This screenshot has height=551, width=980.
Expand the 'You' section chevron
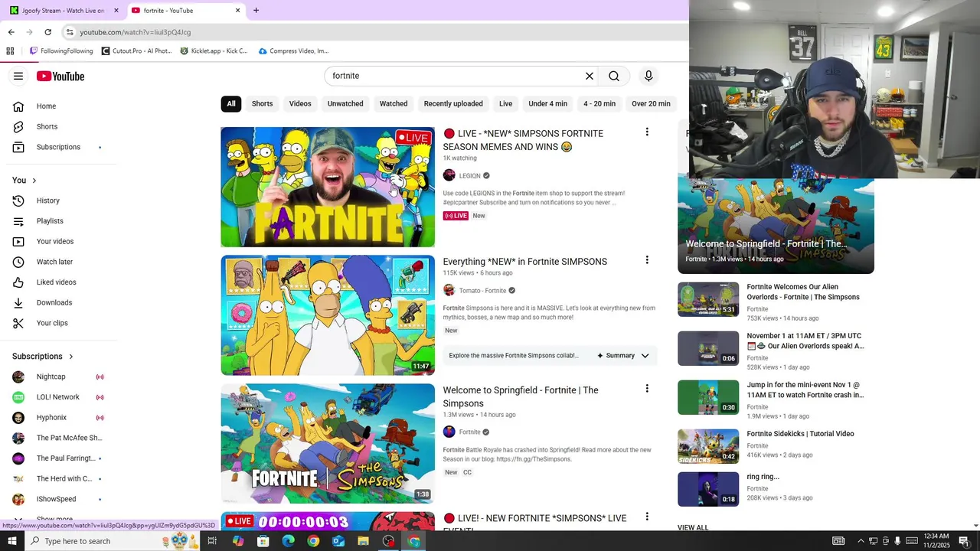pyautogui.click(x=34, y=181)
